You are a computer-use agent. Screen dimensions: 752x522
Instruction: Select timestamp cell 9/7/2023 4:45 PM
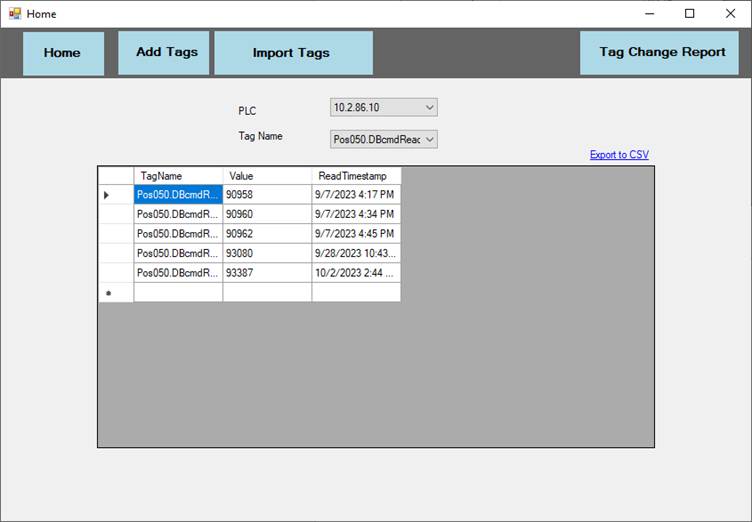click(355, 234)
